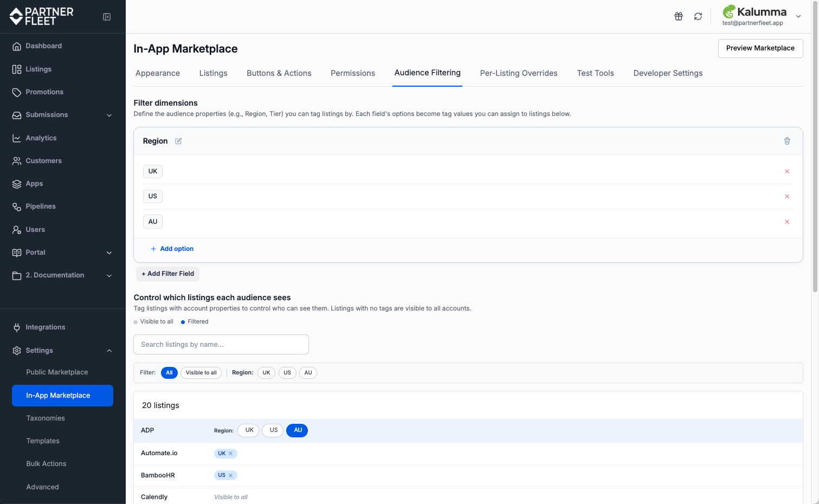Open Taxonomies settings page
The width and height of the screenshot is (819, 504).
pos(46,418)
